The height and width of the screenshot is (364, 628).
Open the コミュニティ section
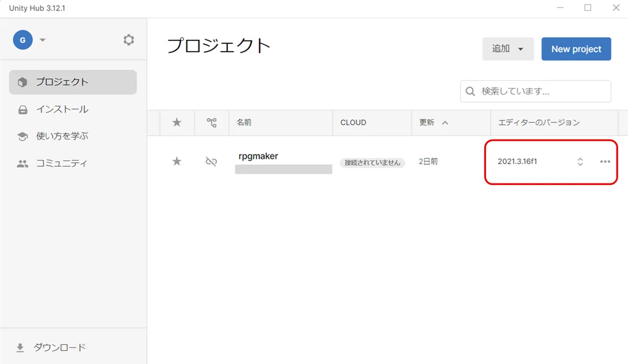61,163
